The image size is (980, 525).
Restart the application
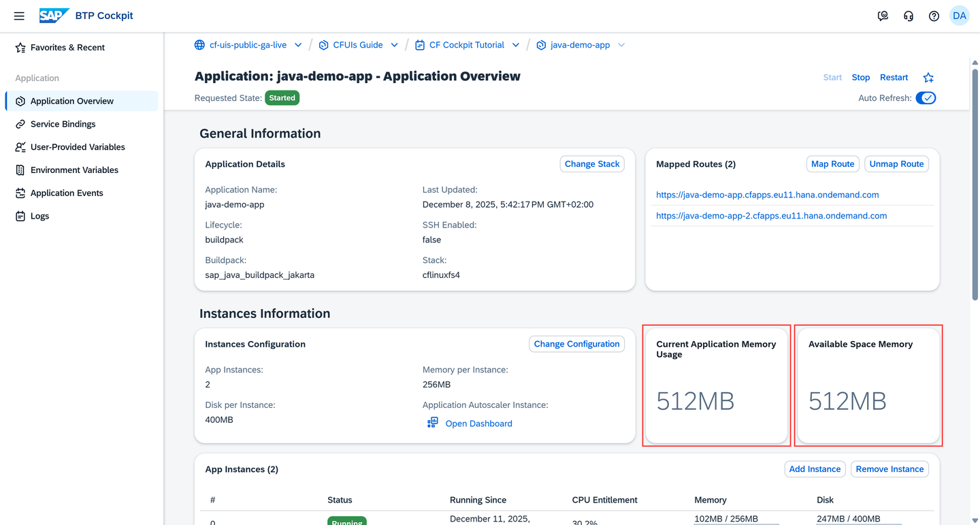point(894,78)
